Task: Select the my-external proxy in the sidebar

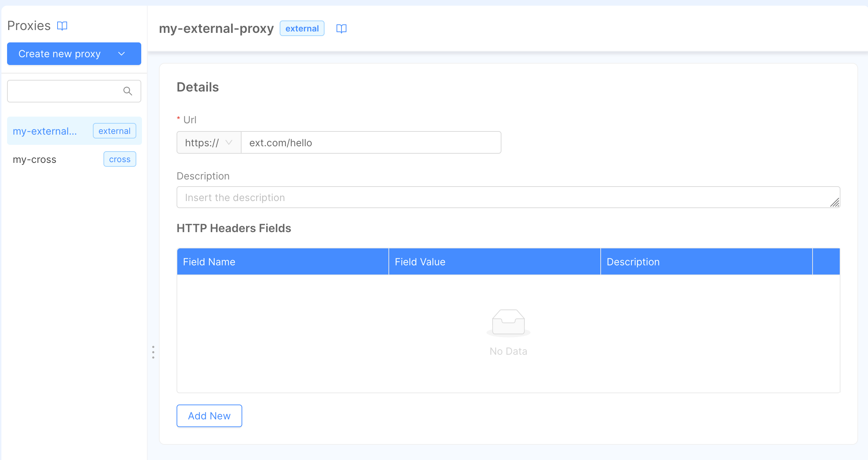Action: 45,131
